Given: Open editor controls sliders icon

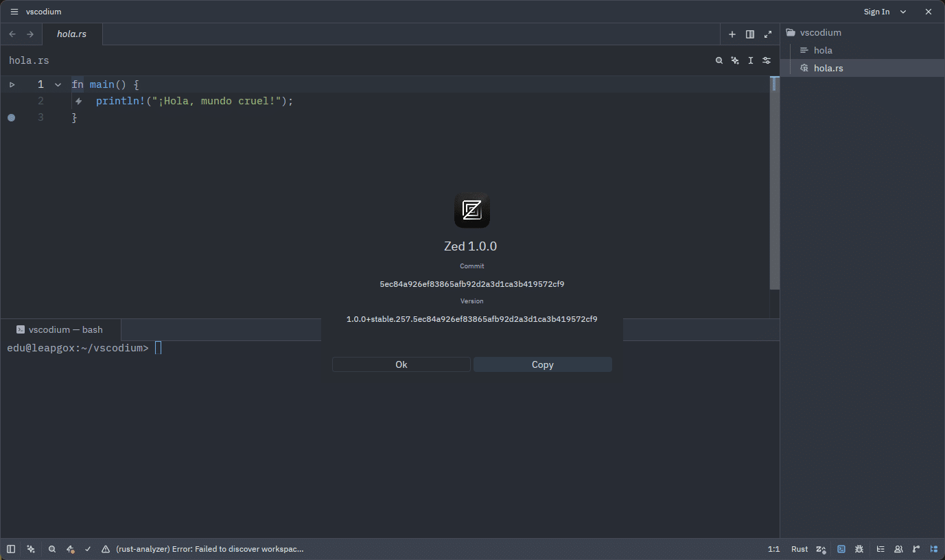Looking at the screenshot, I should coord(767,60).
